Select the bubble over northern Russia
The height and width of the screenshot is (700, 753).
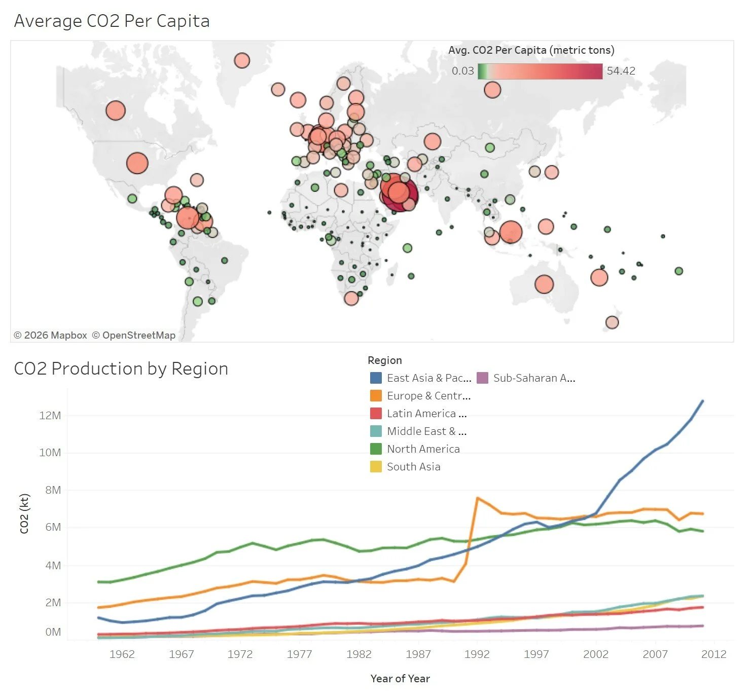click(492, 90)
